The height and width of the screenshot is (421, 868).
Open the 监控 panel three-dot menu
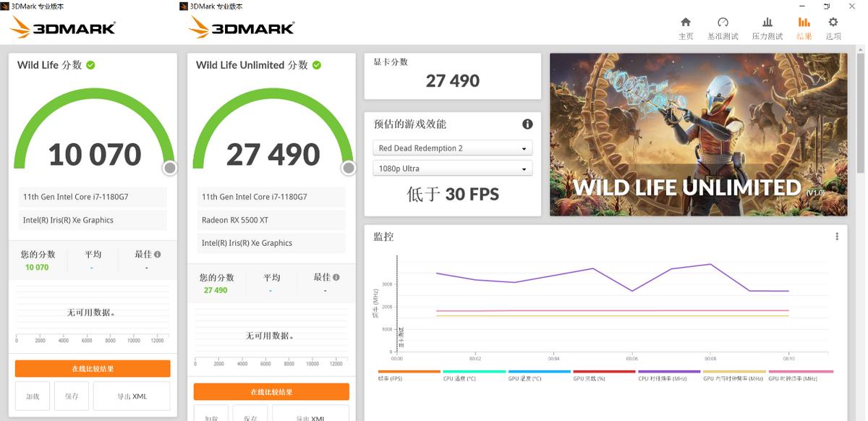point(837,236)
